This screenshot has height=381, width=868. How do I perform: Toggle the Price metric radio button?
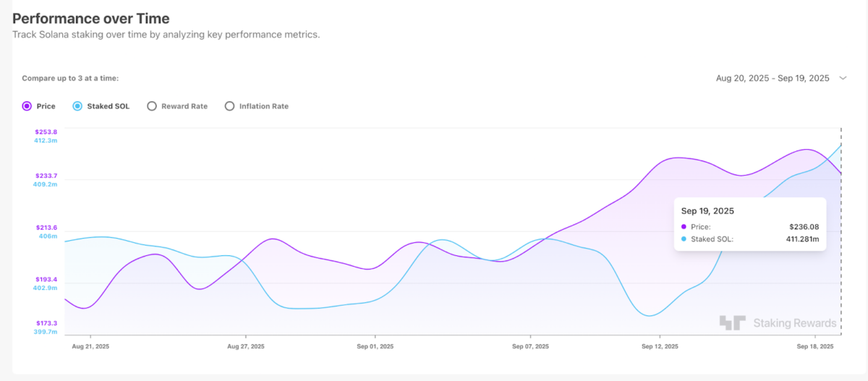click(27, 106)
